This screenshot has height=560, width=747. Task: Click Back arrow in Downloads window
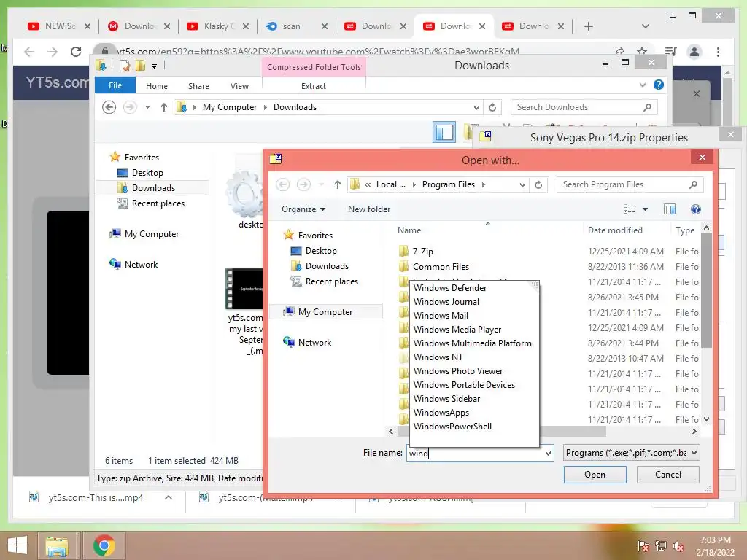point(109,107)
